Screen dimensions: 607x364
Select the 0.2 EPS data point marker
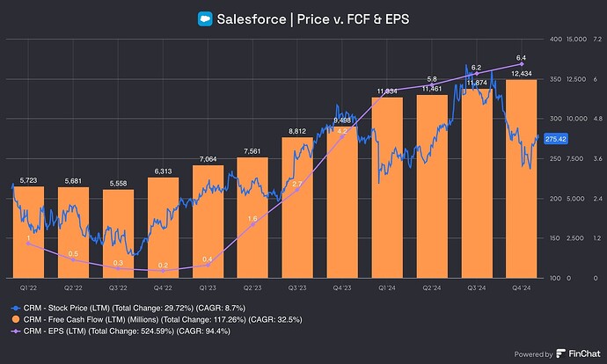click(x=165, y=270)
